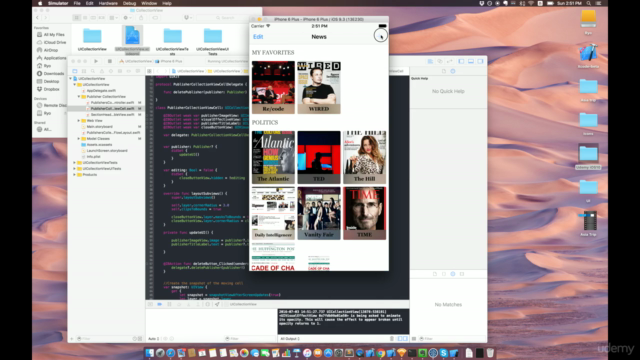The width and height of the screenshot is (640, 360).
Task: Show the Standard editor in Xcode toolbar
Action: click(430, 61)
